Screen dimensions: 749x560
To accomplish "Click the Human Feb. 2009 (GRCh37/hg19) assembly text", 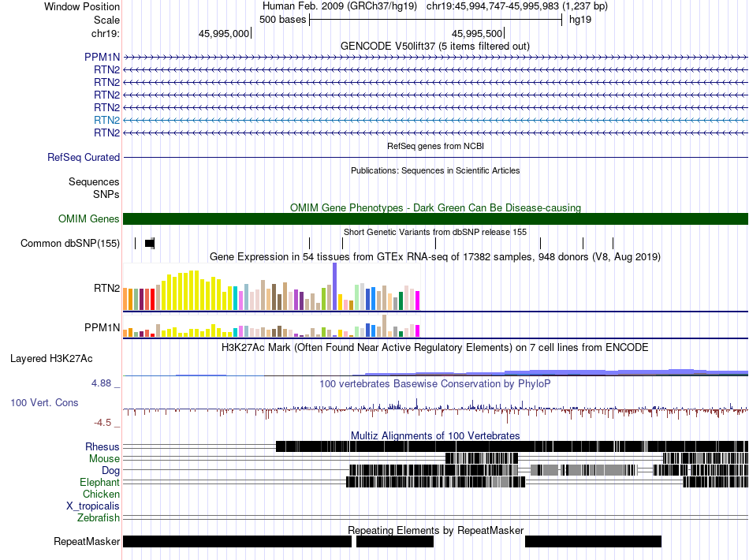I will [x=340, y=6].
